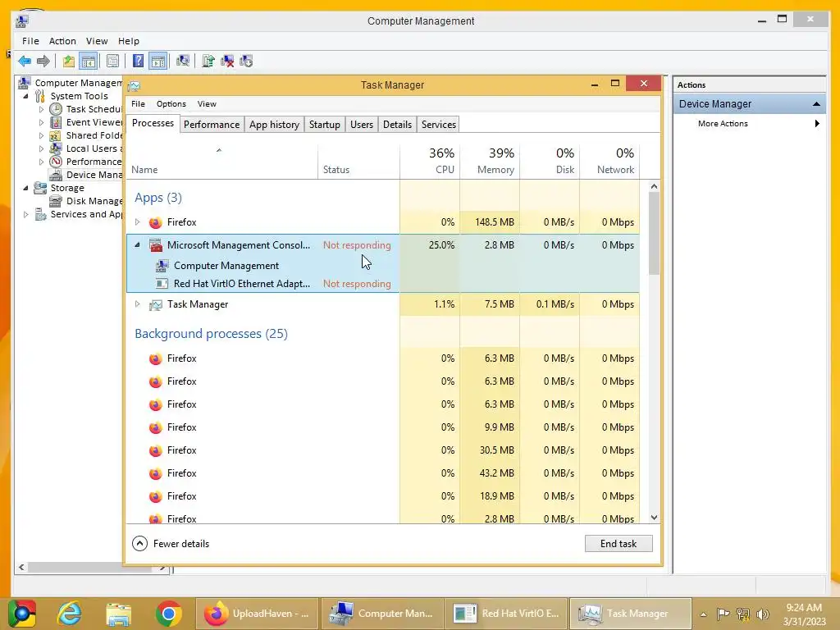Viewport: 840px width, 630px height.
Task: Click Task Manager icon in Apps list
Action: tap(155, 304)
